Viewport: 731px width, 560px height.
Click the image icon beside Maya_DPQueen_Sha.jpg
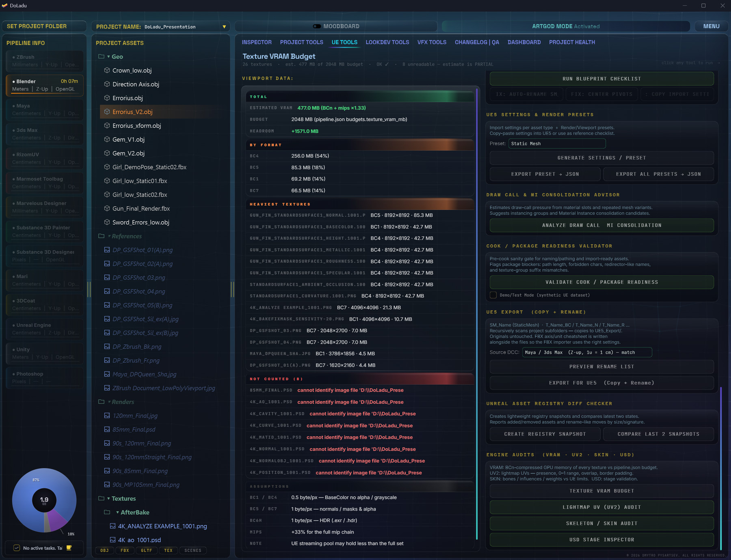(107, 374)
